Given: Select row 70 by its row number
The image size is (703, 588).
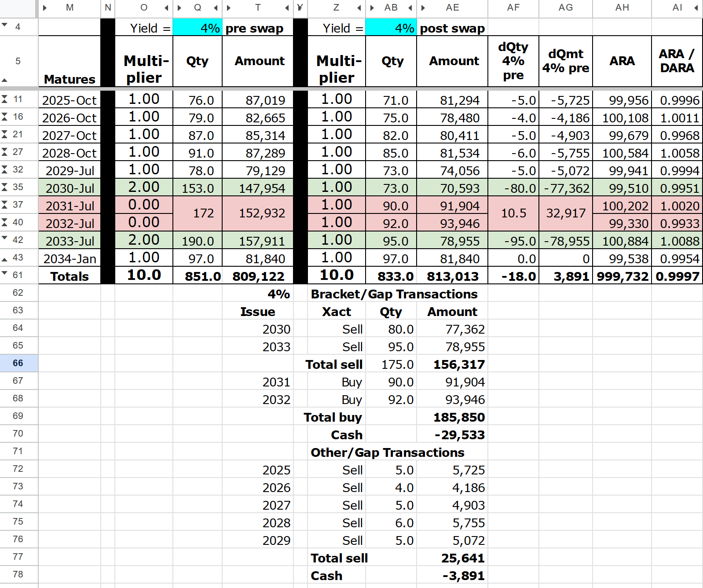Looking at the screenshot, I should [18, 434].
